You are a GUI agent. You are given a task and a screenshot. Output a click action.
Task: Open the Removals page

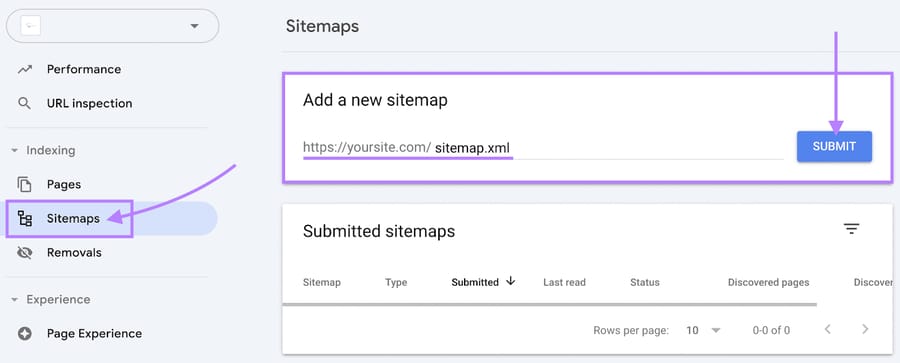74,253
